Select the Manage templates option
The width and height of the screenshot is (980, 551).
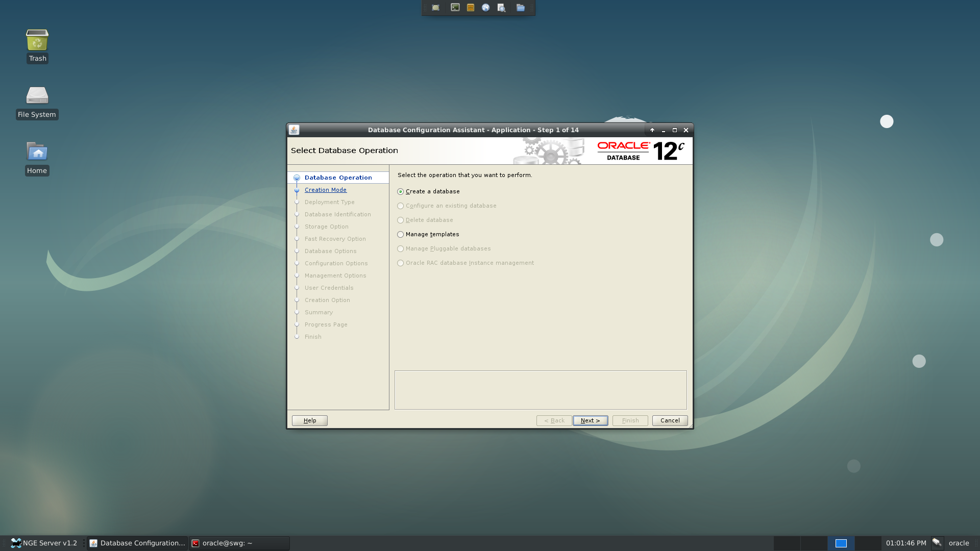pyautogui.click(x=401, y=235)
